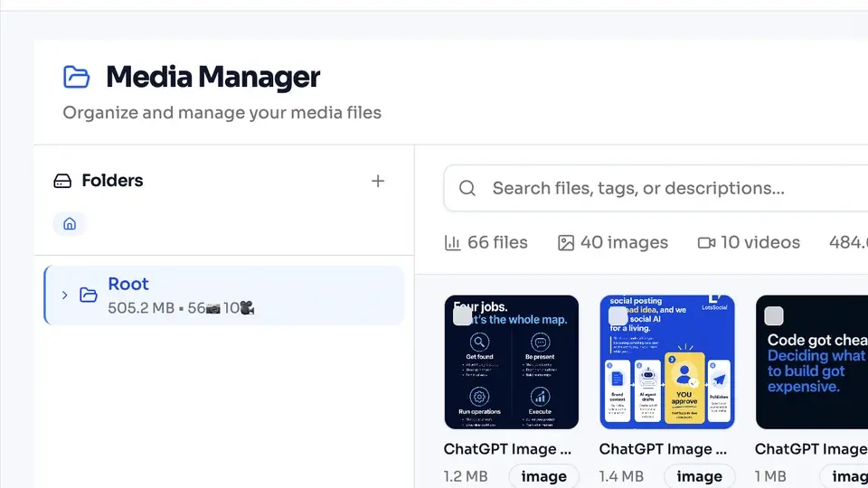Screen dimensions: 868x488
Task: Open the Four jobs thumbnail
Action: pyautogui.click(x=512, y=361)
